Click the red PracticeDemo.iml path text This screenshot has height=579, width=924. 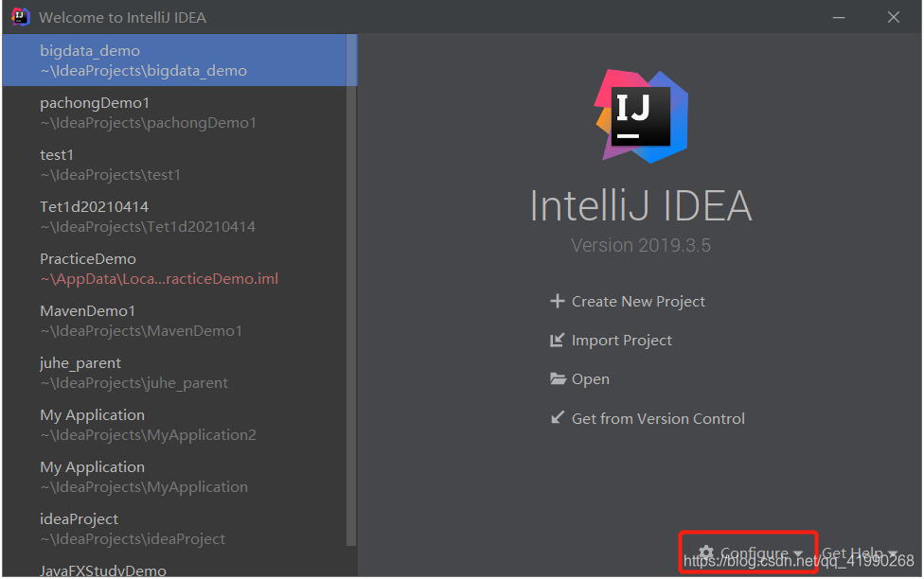click(x=159, y=278)
